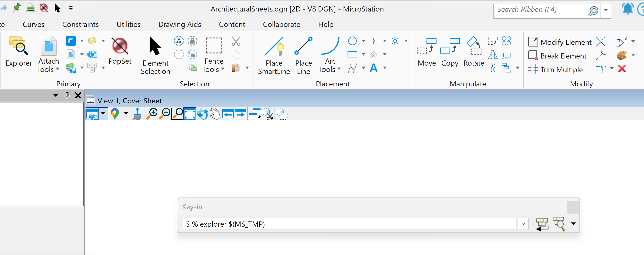Viewport: 644px width, 255px height.
Task: Click the Run Key-in icon
Action: 542,224
